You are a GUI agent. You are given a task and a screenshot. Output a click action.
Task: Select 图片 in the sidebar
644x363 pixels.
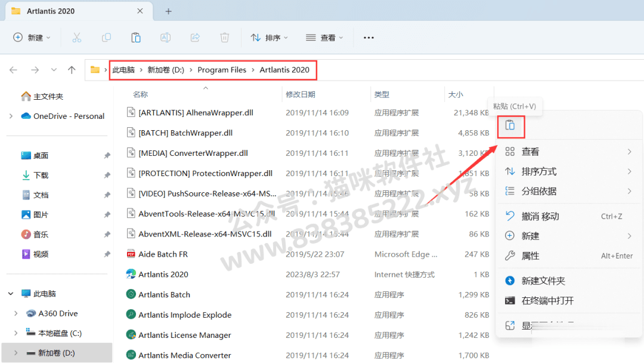point(41,214)
